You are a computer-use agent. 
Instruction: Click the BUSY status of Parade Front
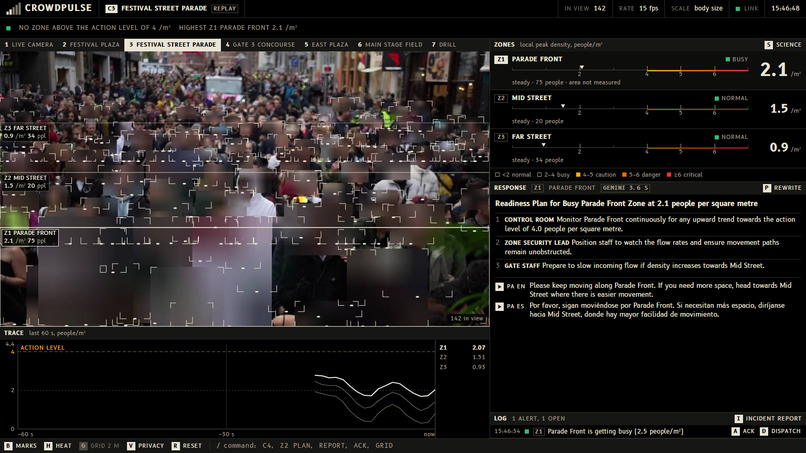(737, 60)
